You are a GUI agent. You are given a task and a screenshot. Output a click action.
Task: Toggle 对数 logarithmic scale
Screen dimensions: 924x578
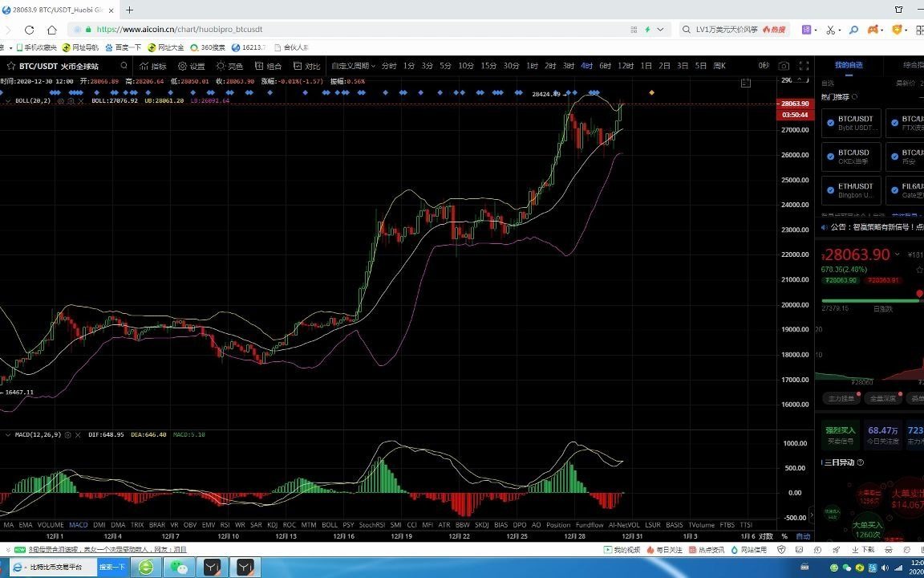coord(765,536)
